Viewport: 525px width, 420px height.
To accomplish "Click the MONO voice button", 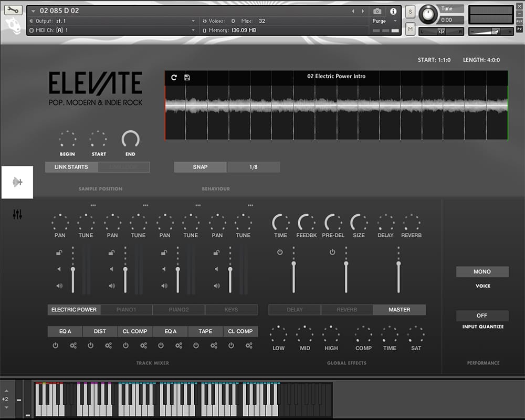I will pyautogui.click(x=482, y=272).
